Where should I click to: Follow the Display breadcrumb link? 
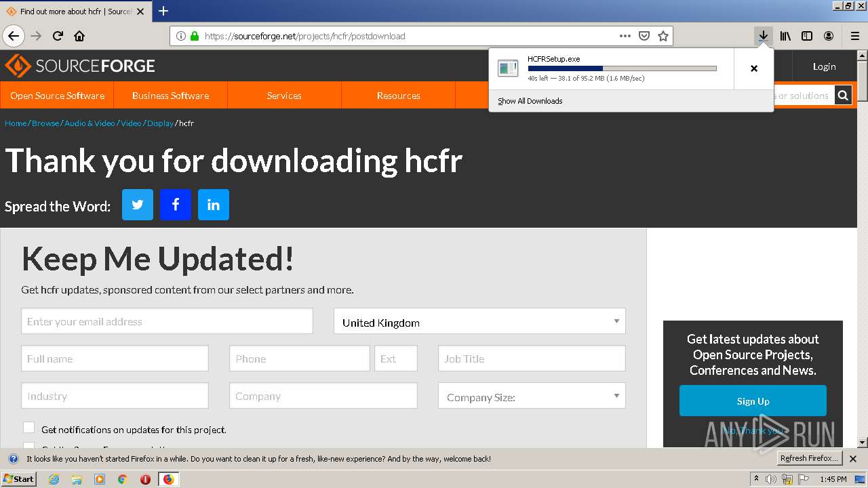tap(160, 123)
